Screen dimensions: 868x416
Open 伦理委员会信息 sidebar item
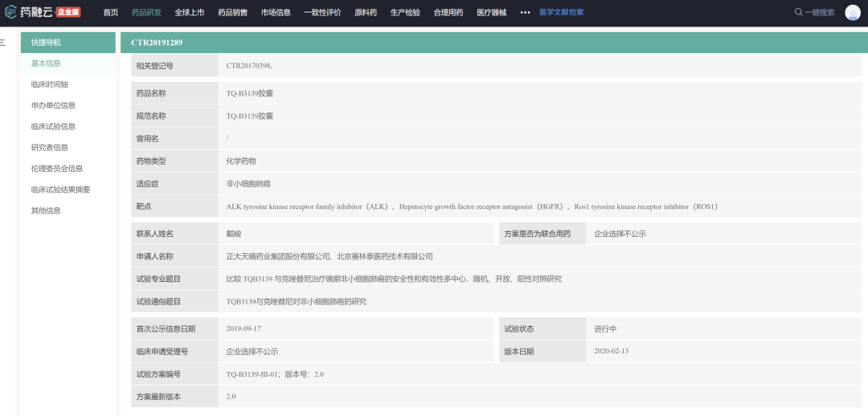click(x=57, y=169)
